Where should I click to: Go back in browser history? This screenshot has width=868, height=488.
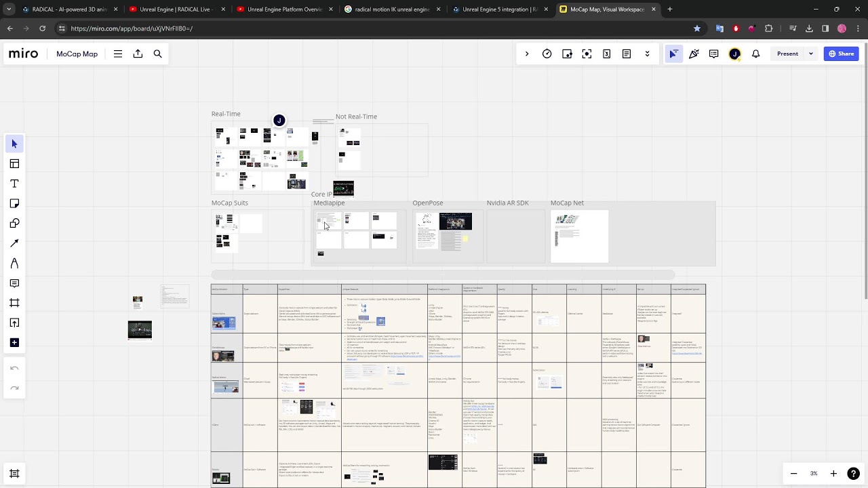pyautogui.click(x=9, y=28)
